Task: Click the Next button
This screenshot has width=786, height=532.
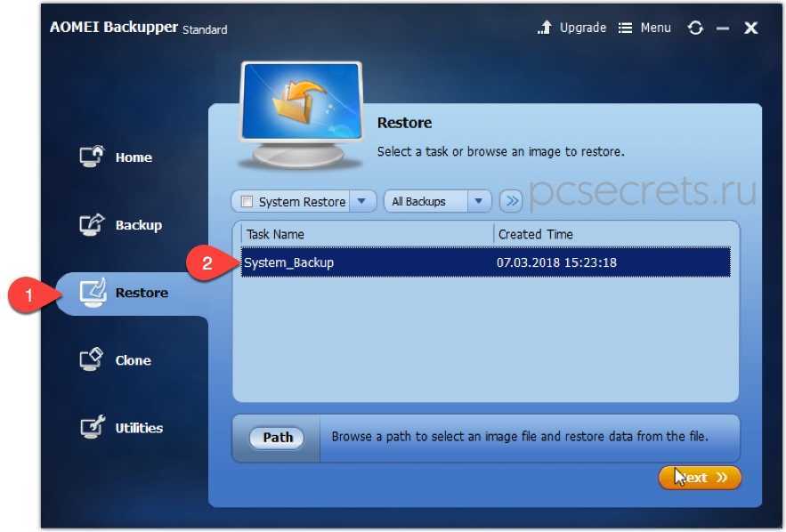Action: tap(700, 478)
